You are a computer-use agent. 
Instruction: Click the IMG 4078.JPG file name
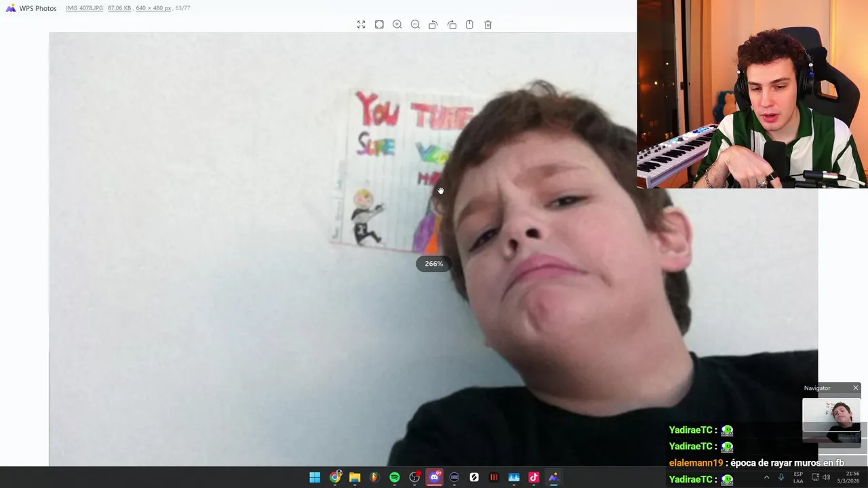point(85,8)
